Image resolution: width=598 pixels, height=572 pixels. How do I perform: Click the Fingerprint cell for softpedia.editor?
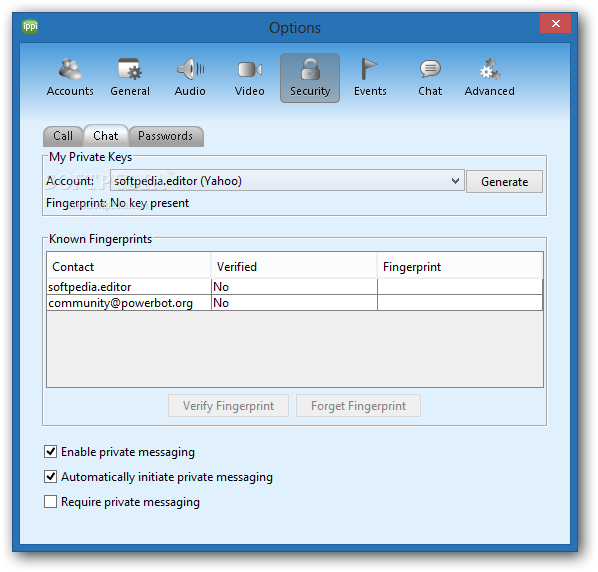tap(460, 287)
